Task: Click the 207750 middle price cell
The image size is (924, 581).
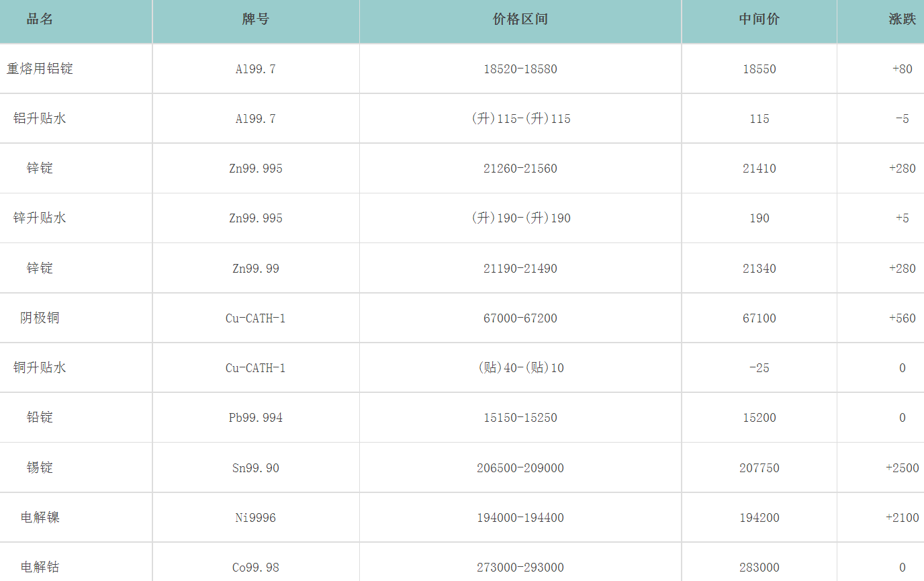Action: pyautogui.click(x=759, y=468)
